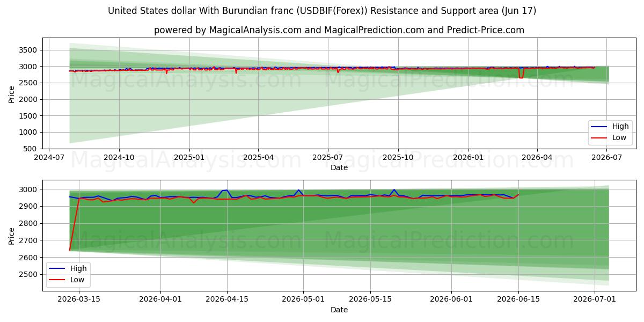Click the 2024-10 tick label

[119, 158]
